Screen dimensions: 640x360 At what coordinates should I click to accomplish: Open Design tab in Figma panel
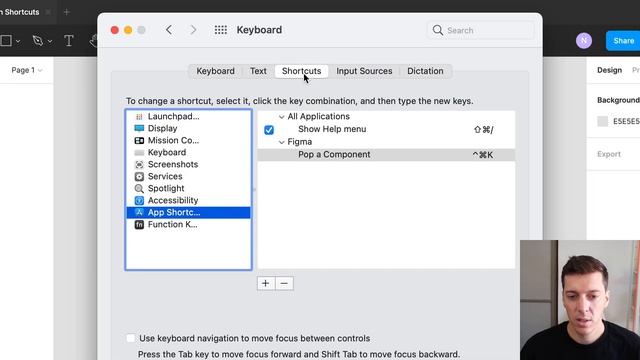pyautogui.click(x=609, y=70)
